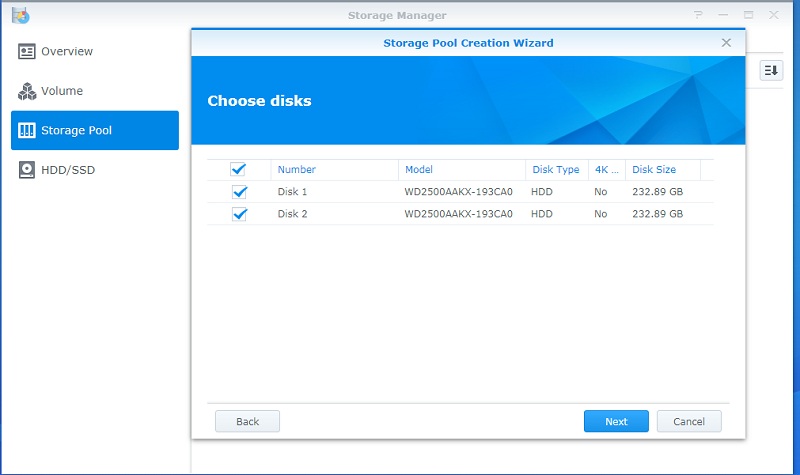Sort by the 4K column header
This screenshot has height=475, width=800.
[x=607, y=169]
